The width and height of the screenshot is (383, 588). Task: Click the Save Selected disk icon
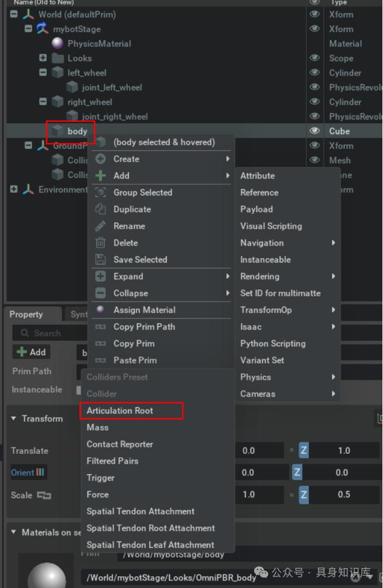click(101, 260)
